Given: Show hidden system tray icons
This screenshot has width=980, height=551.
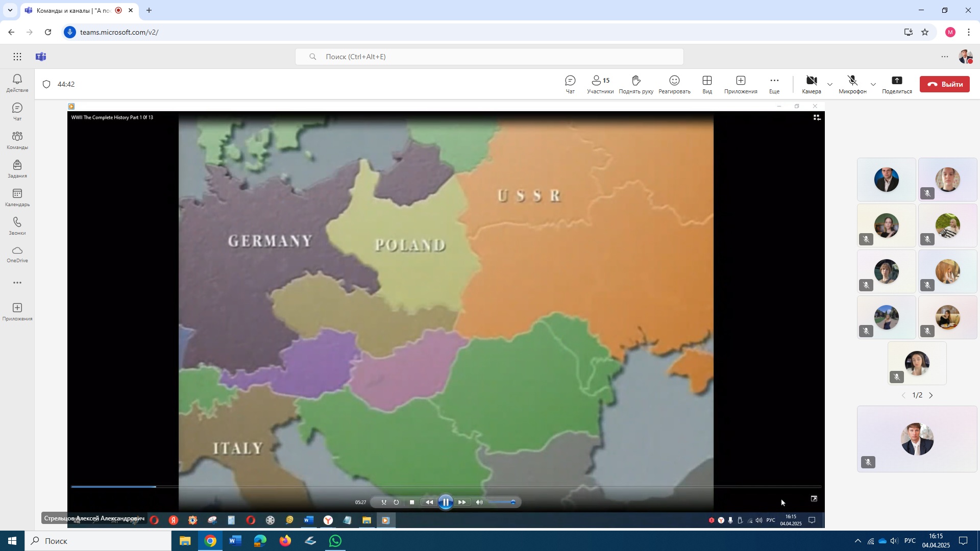Looking at the screenshot, I should click(x=857, y=541).
